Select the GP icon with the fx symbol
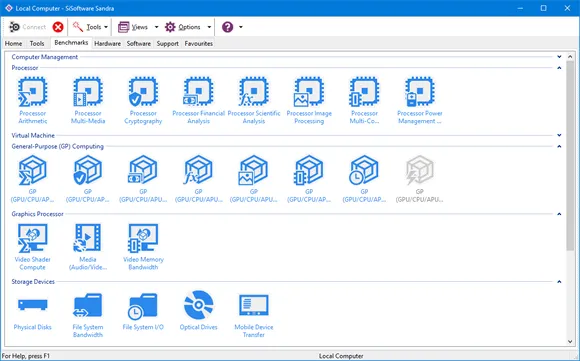Image resolution: width=580 pixels, height=361 pixels. [199, 179]
